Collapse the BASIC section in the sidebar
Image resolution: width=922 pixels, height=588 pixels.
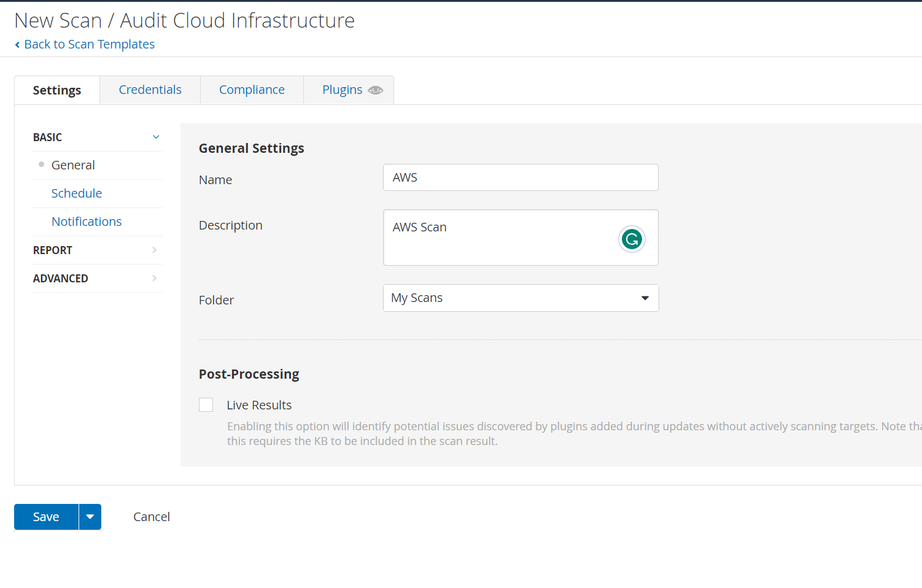tap(156, 137)
